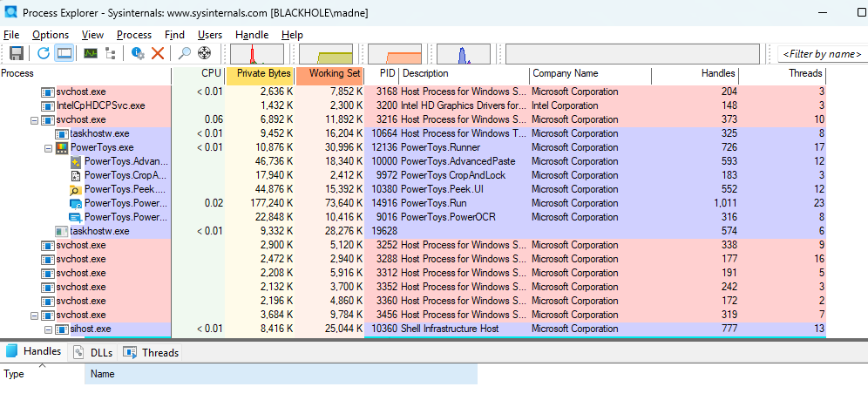
Task: Open the View menu
Action: point(92,35)
